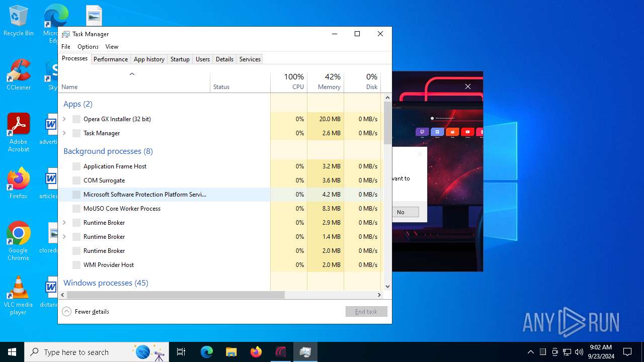
Task: Open Google Chrome desktop shortcut
Action: pyautogui.click(x=19, y=241)
